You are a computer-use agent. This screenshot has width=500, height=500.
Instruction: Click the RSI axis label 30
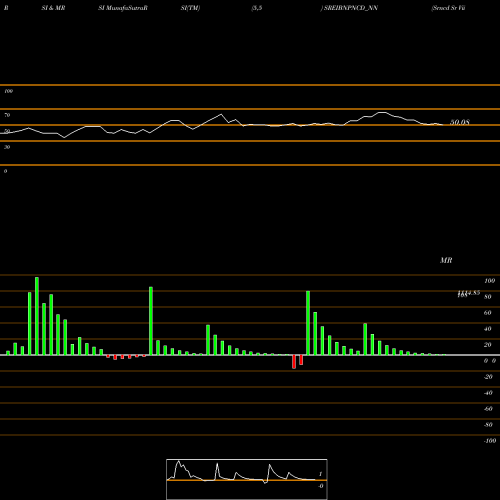[7, 147]
